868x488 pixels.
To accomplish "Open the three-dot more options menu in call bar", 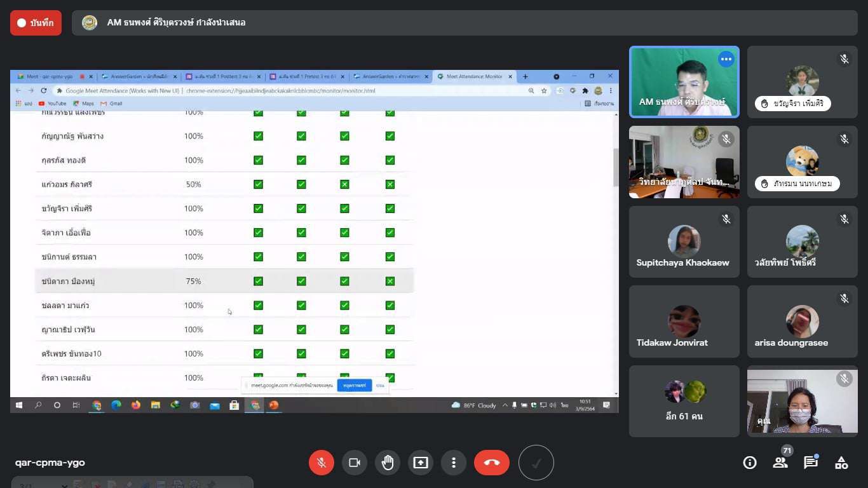I will 454,463.
